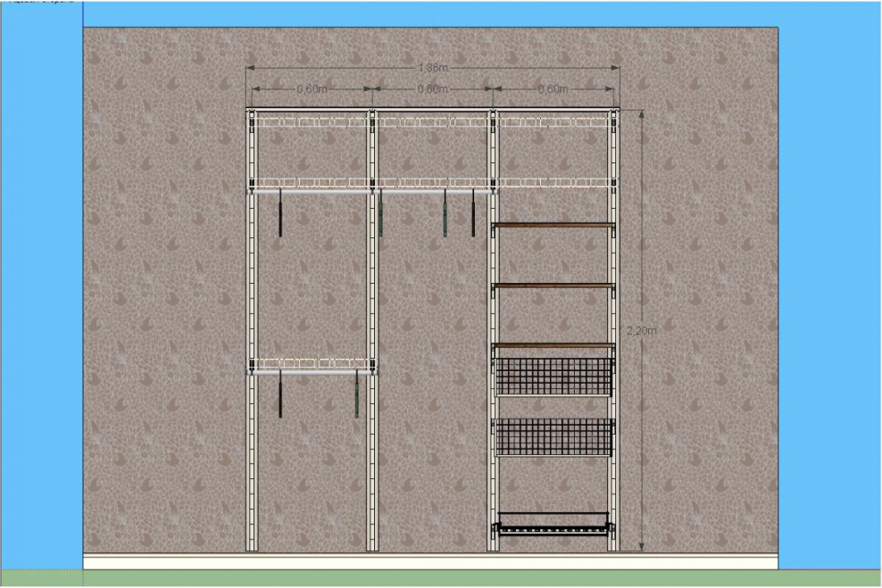Click the middle wooden shelf

click(x=553, y=286)
